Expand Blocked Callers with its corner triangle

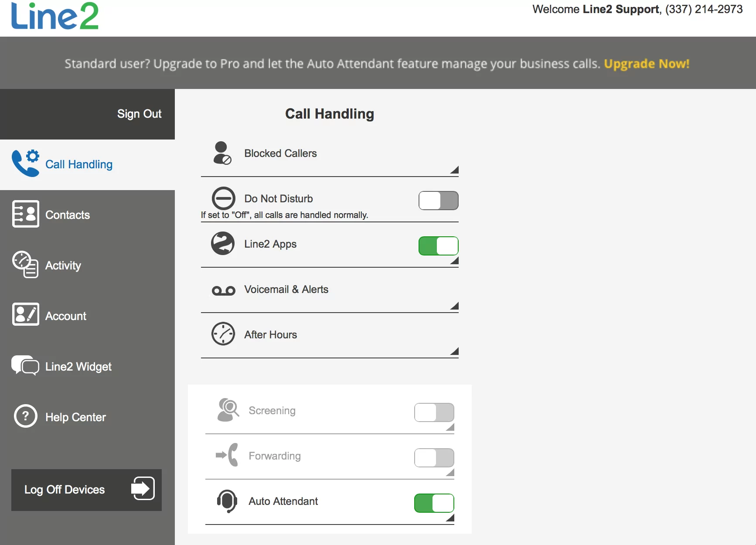point(455,170)
